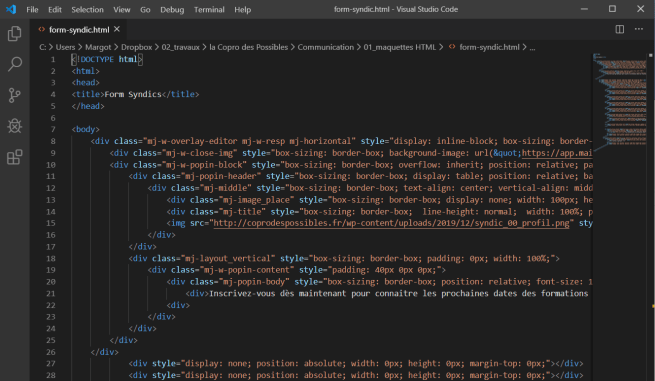This screenshot has height=381, width=655.
Task: Click the 'mj-popin-header' class value
Action: point(221,176)
